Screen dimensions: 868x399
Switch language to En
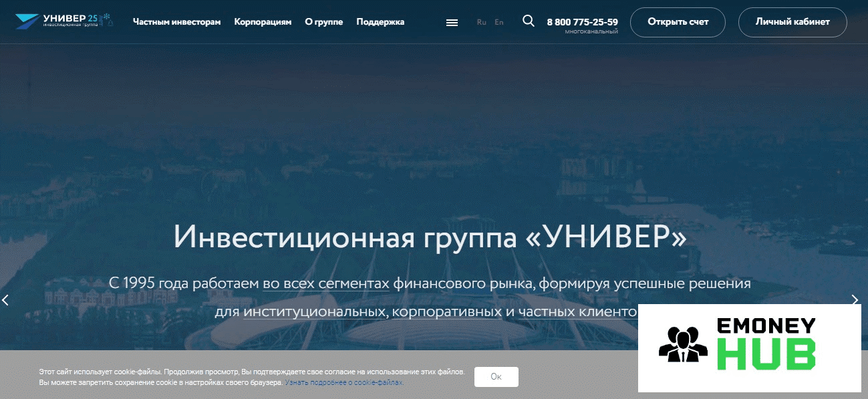pos(499,22)
